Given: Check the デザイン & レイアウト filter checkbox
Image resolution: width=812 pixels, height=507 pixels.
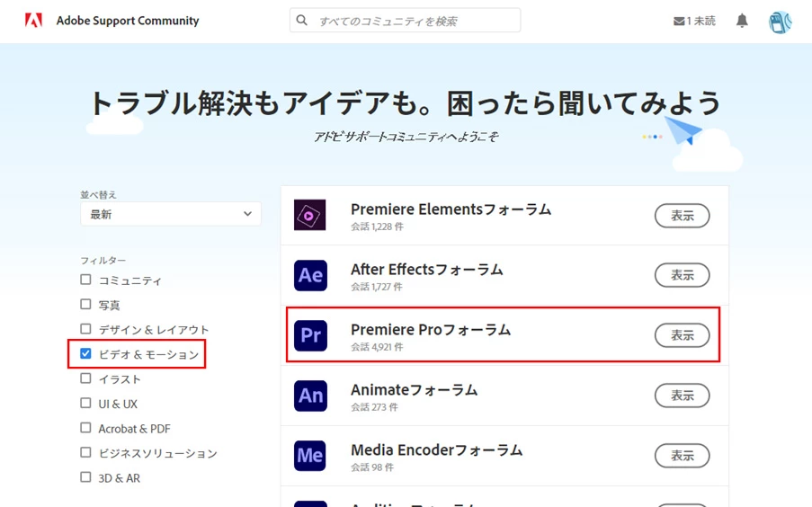Looking at the screenshot, I should [86, 329].
